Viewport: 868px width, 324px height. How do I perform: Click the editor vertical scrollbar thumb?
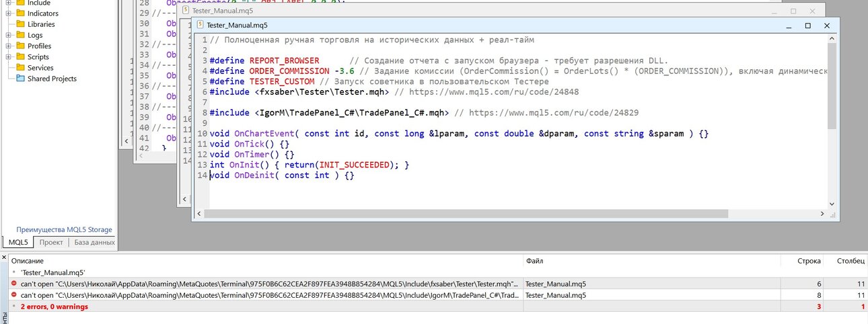click(832, 87)
